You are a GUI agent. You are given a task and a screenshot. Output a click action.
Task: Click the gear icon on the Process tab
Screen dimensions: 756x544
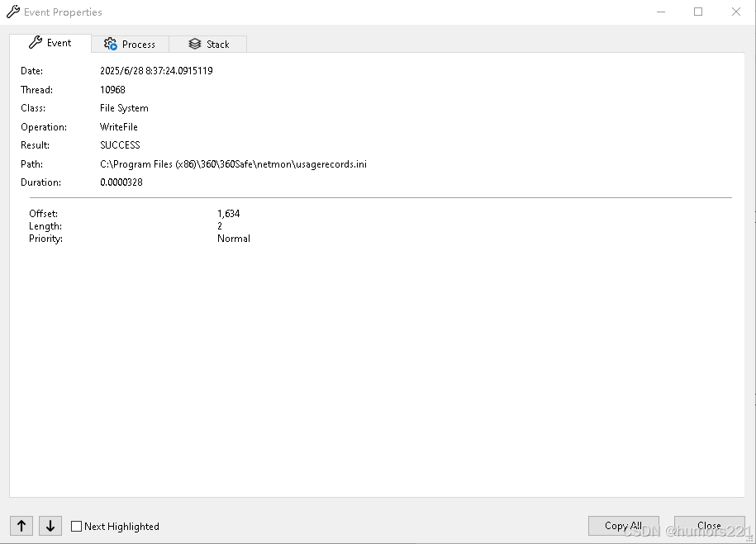pyautogui.click(x=108, y=44)
